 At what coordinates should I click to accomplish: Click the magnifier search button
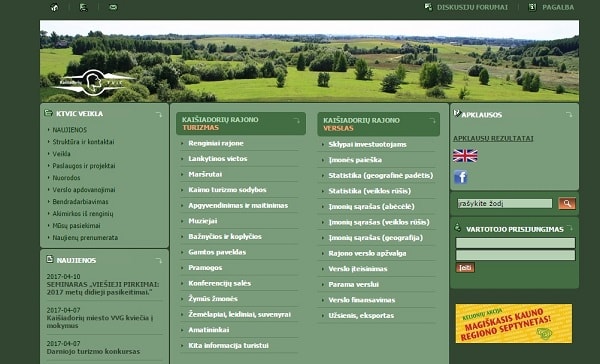[x=567, y=203]
